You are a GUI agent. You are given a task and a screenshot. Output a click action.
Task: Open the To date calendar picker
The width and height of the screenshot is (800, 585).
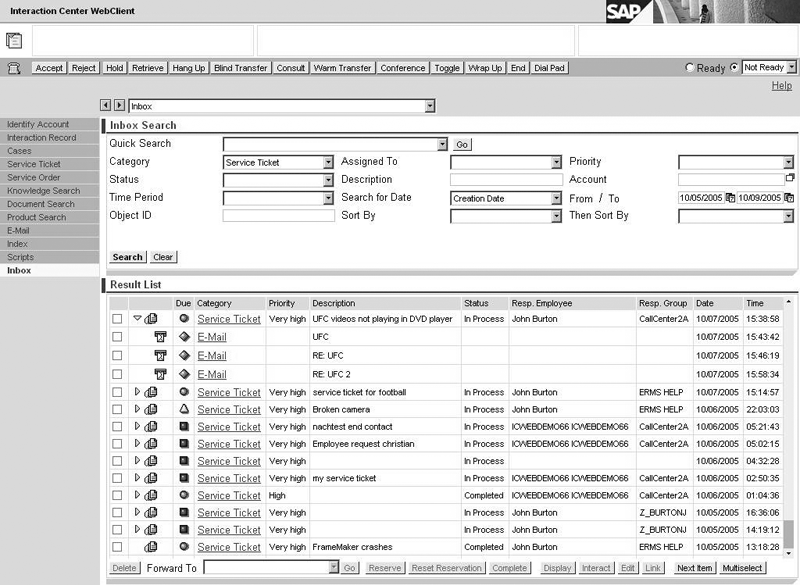coord(789,198)
